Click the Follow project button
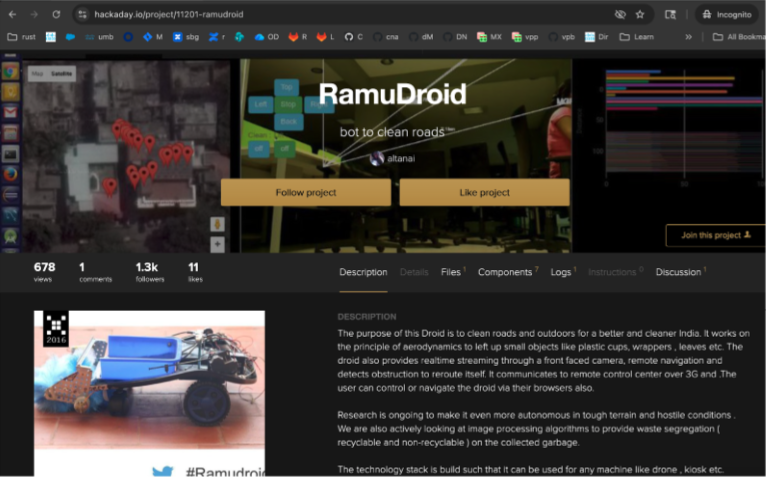The width and height of the screenshot is (768, 477). click(306, 192)
